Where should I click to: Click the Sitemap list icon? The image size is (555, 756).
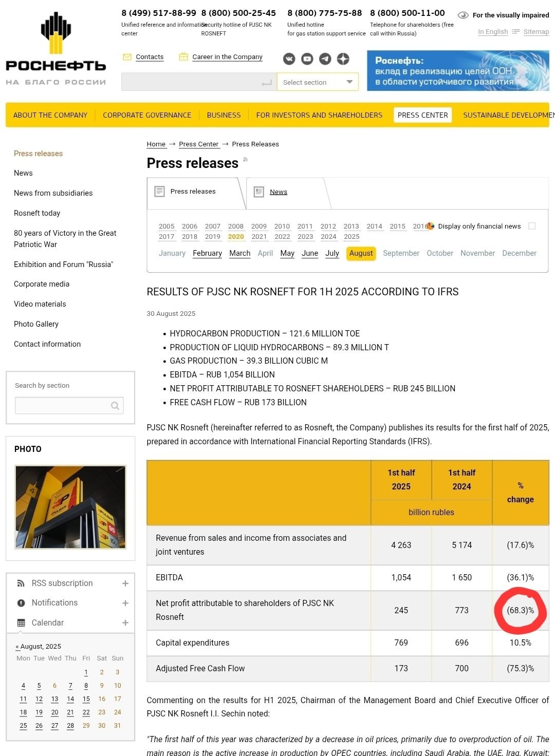(x=516, y=32)
